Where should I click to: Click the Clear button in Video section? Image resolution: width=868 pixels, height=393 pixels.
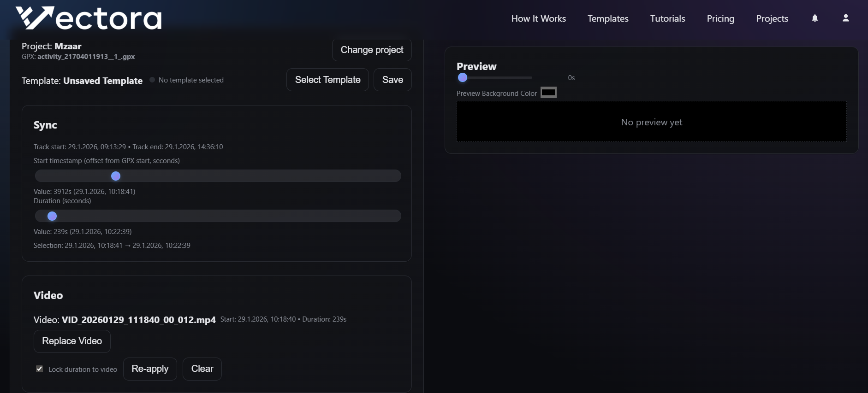202,369
